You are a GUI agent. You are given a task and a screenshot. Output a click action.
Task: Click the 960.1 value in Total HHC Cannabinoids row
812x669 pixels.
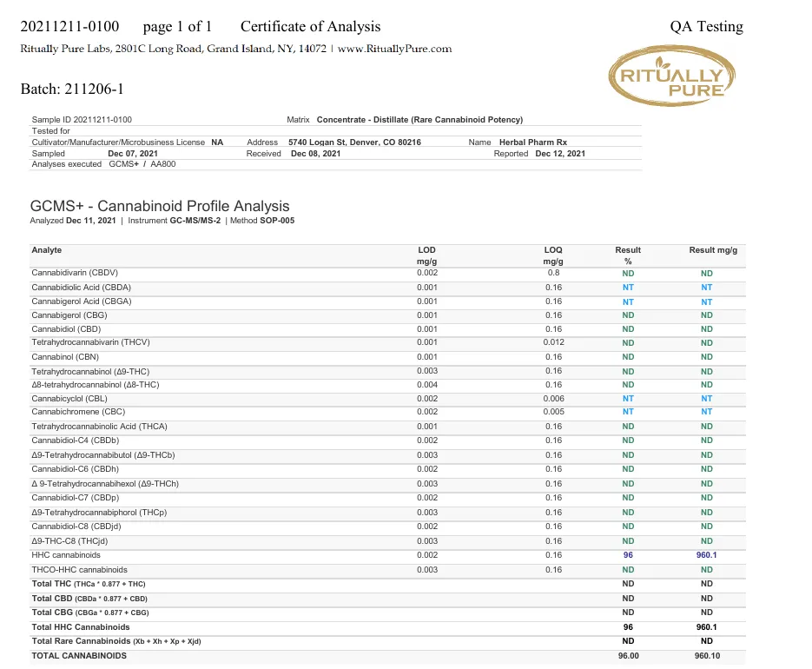coord(706,627)
